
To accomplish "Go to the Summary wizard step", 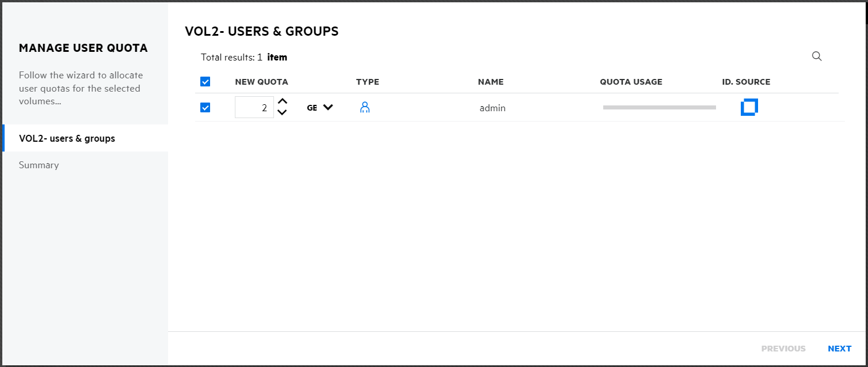I will coord(39,165).
